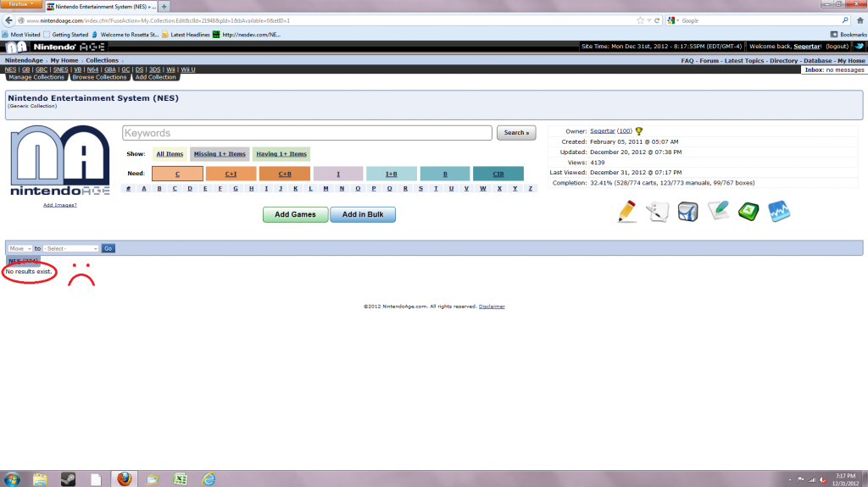The width and height of the screenshot is (868, 487).
Task: Toggle the 'Having 1+ Items' show filter
Action: 281,154
